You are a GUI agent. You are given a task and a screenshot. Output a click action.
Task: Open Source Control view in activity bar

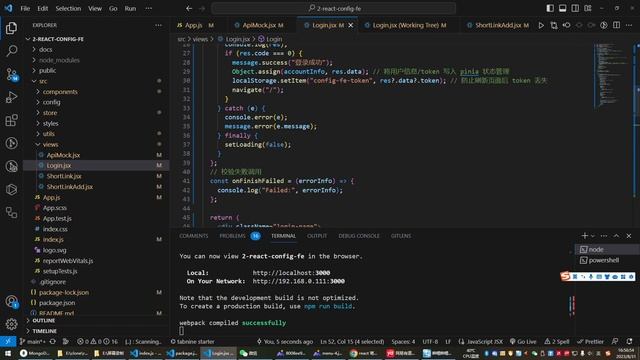pos(11,74)
